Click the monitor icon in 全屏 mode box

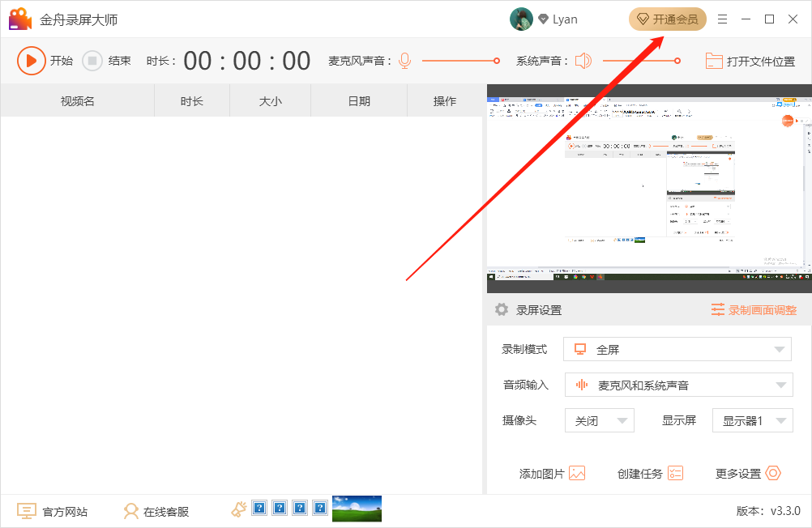point(580,349)
